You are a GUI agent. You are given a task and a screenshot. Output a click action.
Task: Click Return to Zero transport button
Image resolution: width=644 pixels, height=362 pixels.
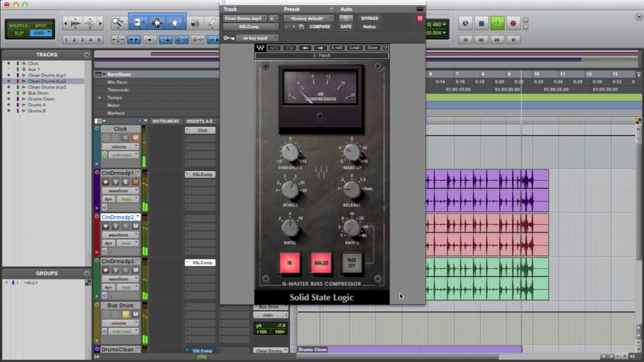click(x=465, y=39)
